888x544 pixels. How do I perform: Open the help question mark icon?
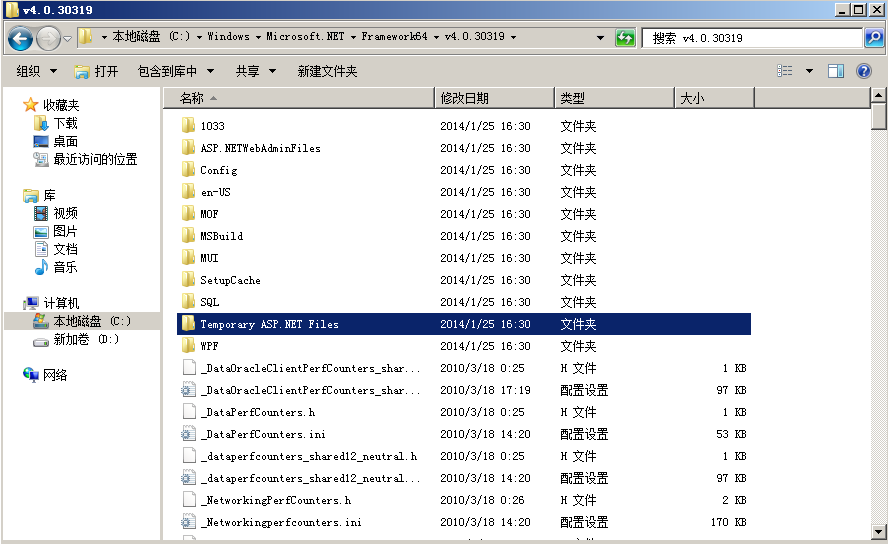864,71
